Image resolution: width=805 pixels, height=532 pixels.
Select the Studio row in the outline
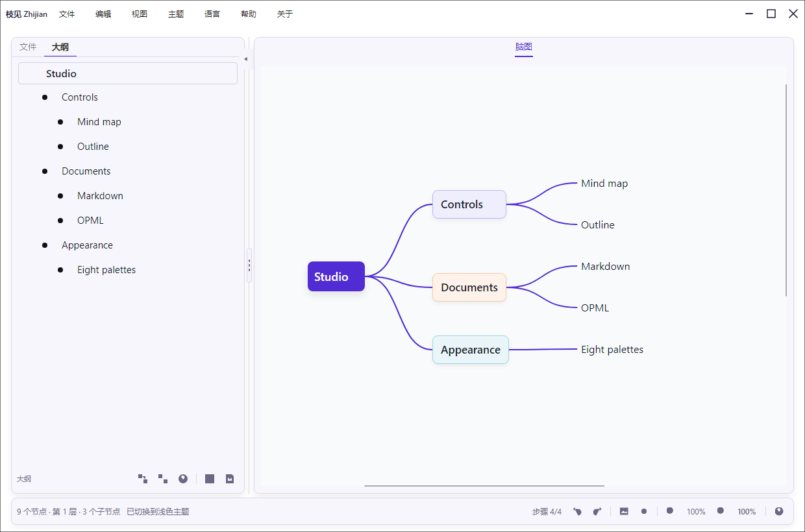[128, 73]
